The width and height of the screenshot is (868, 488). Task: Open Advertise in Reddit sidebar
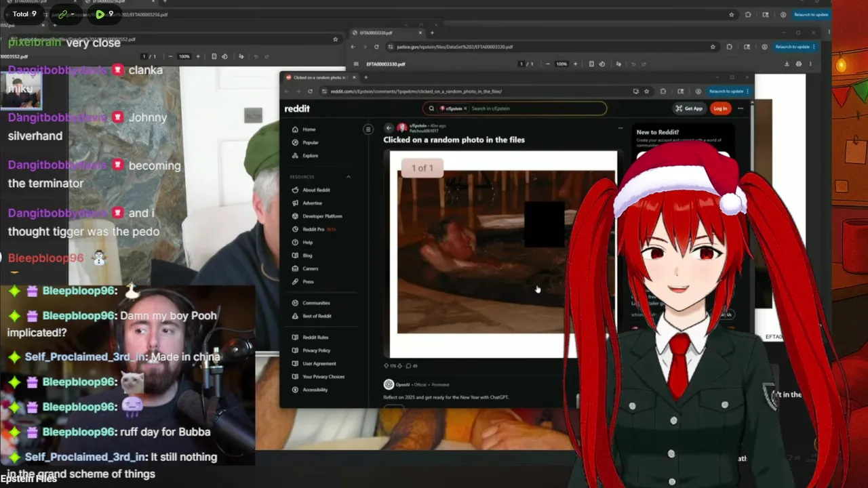coord(307,203)
